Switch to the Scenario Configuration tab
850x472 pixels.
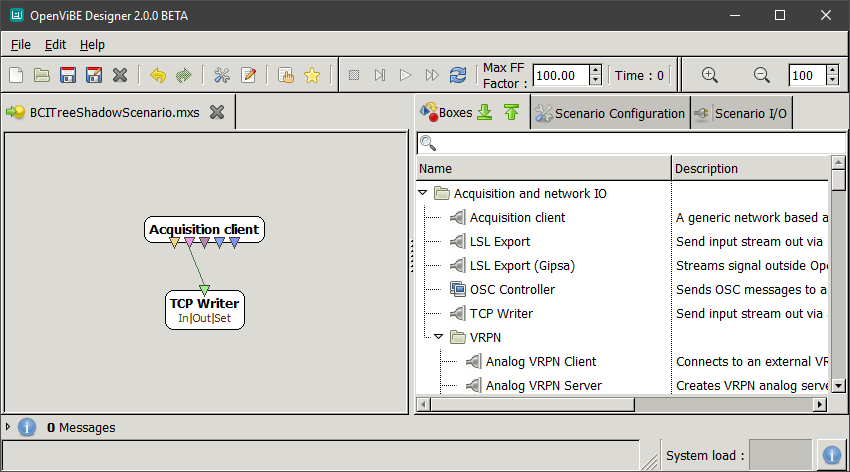(610, 113)
